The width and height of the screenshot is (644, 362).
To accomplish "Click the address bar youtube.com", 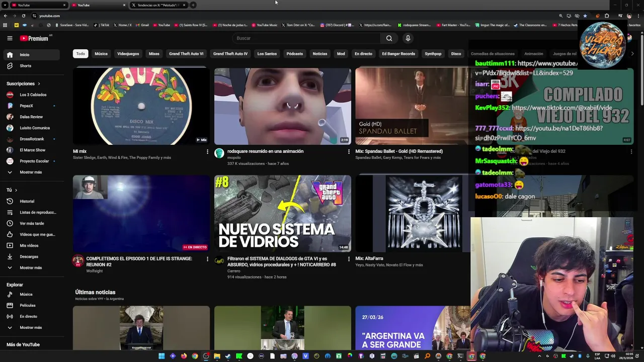I will pyautogui.click(x=49, y=16).
